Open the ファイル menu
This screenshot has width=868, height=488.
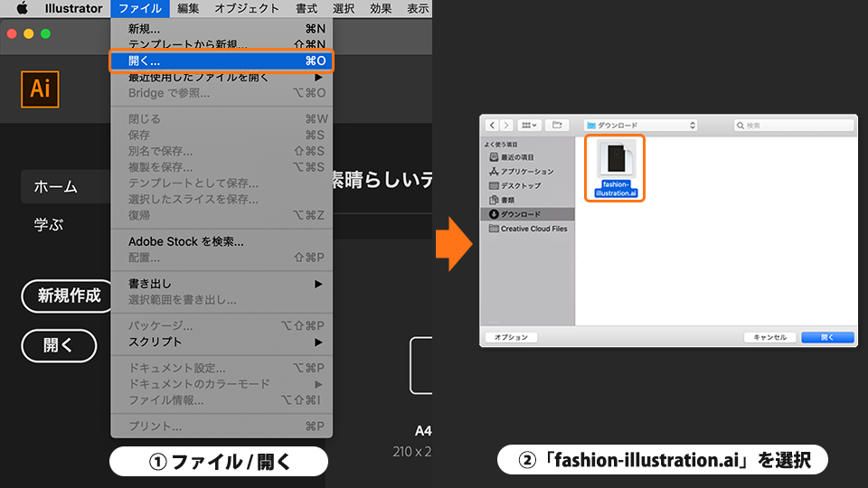pos(140,8)
